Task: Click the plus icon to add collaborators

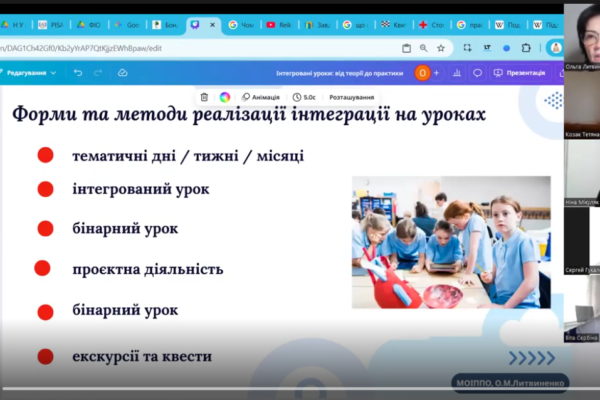Action: click(x=436, y=73)
